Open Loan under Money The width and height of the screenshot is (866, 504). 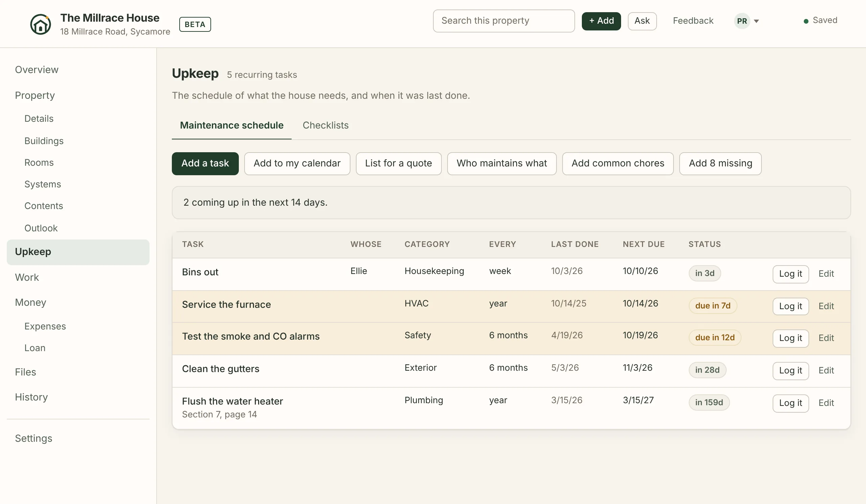coord(35,348)
